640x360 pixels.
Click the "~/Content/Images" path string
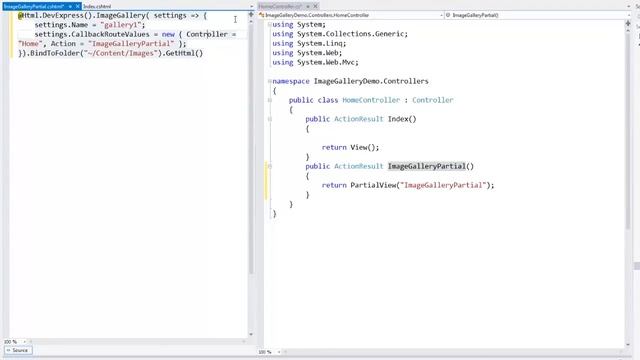point(121,53)
